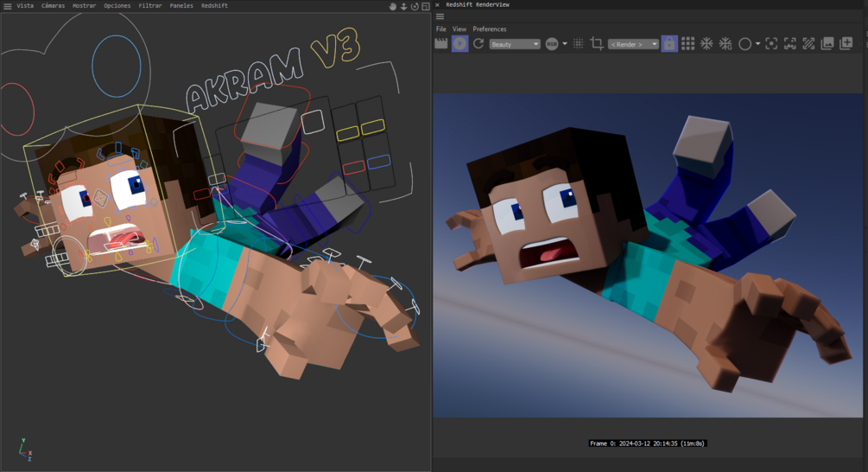Viewport: 868px width, 472px height.
Task: Open the Vista menu
Action: coord(25,5)
